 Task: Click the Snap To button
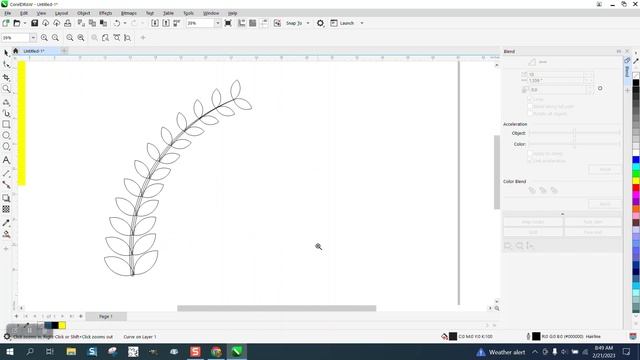click(x=293, y=23)
